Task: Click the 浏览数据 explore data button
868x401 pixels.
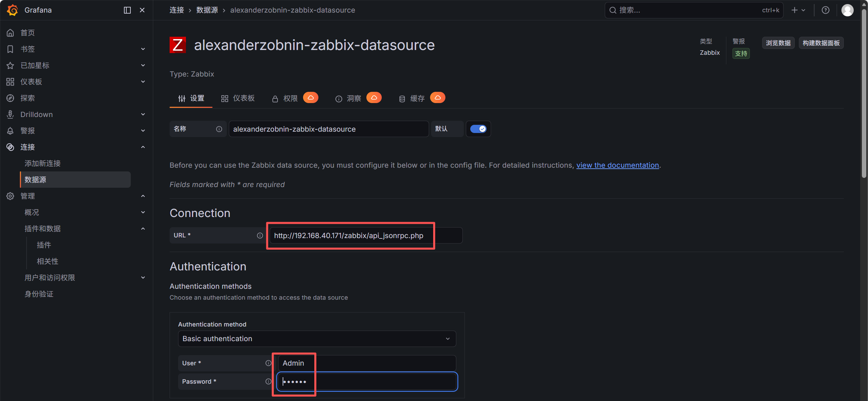Action: point(778,43)
